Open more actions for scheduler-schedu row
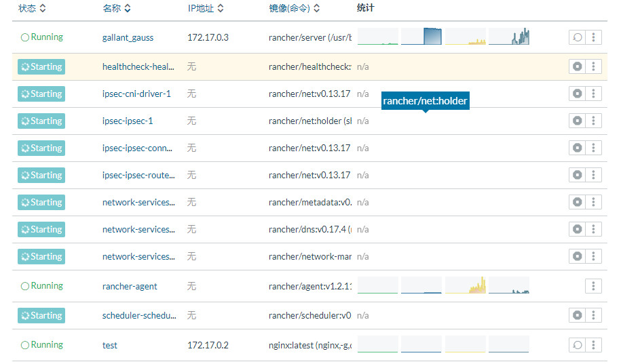The height and width of the screenshot is (364, 621). pyautogui.click(x=593, y=315)
